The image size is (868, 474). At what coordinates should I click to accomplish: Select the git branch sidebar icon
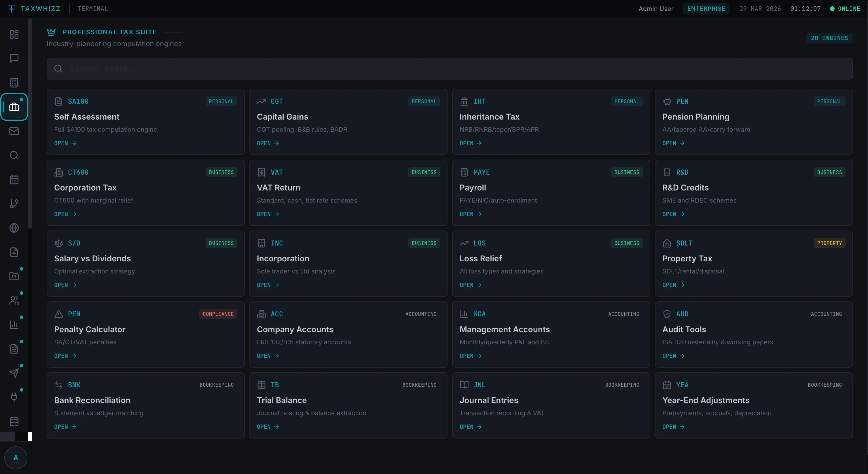click(x=14, y=204)
